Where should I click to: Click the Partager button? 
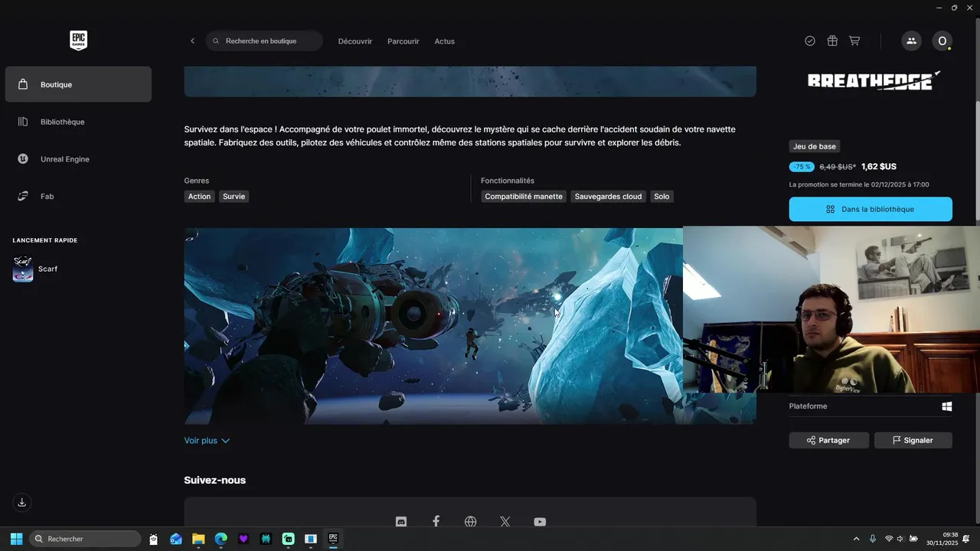point(829,440)
